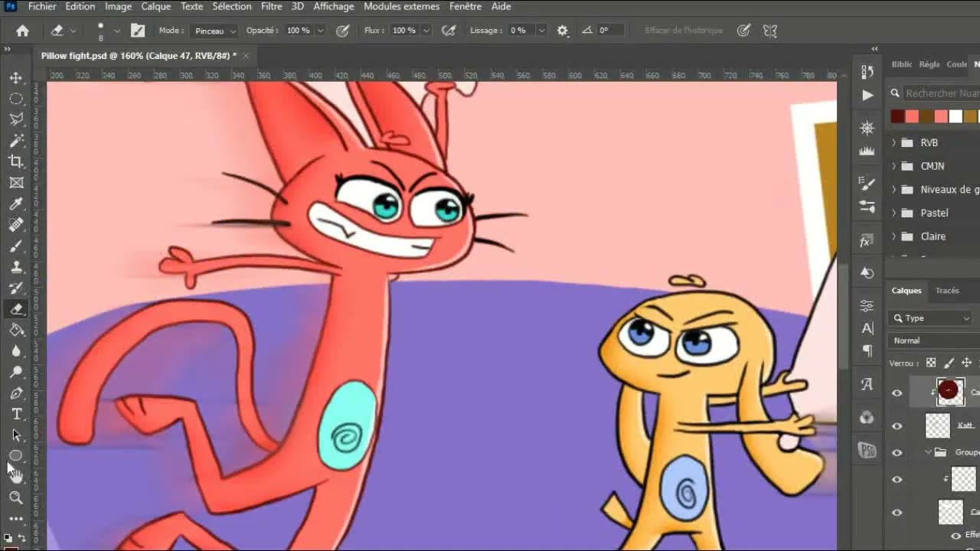Lock transparent pixels of layer
The height and width of the screenshot is (551, 980).
[x=931, y=363]
